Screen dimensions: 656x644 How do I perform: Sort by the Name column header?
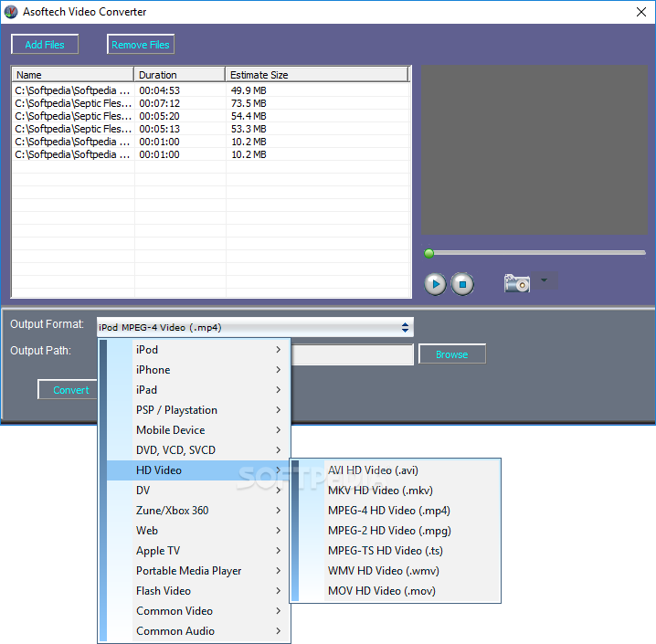pos(73,75)
